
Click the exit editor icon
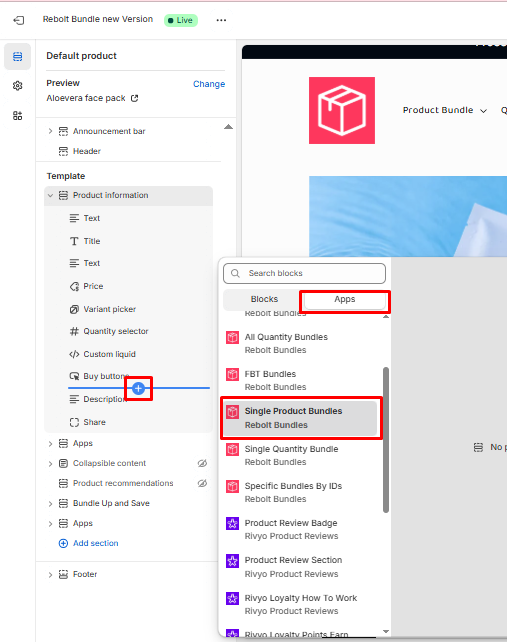19,20
